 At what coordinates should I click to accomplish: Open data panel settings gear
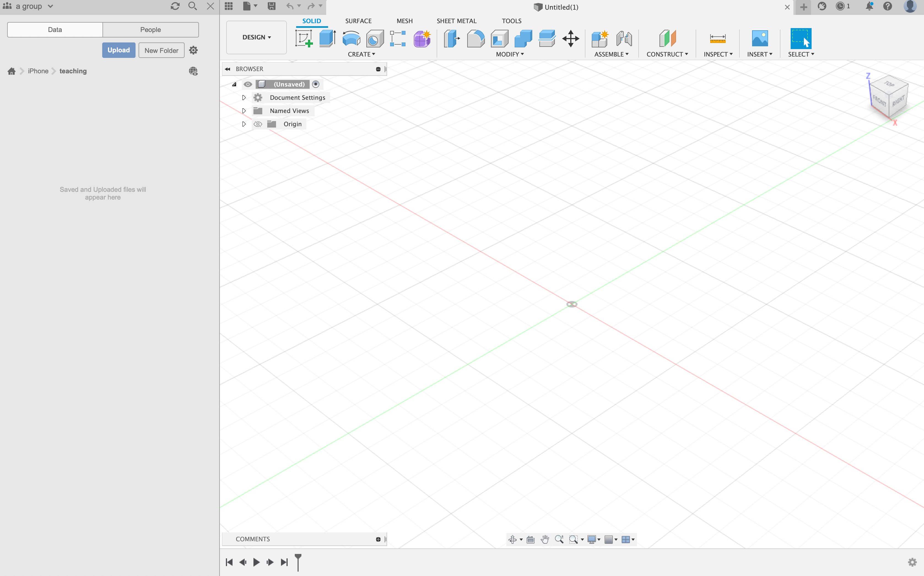[193, 50]
